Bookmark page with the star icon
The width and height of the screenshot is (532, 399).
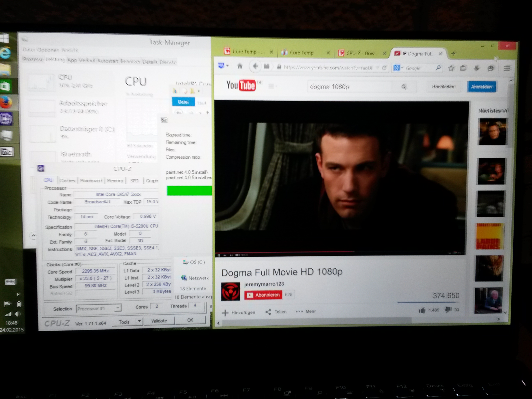click(x=451, y=69)
